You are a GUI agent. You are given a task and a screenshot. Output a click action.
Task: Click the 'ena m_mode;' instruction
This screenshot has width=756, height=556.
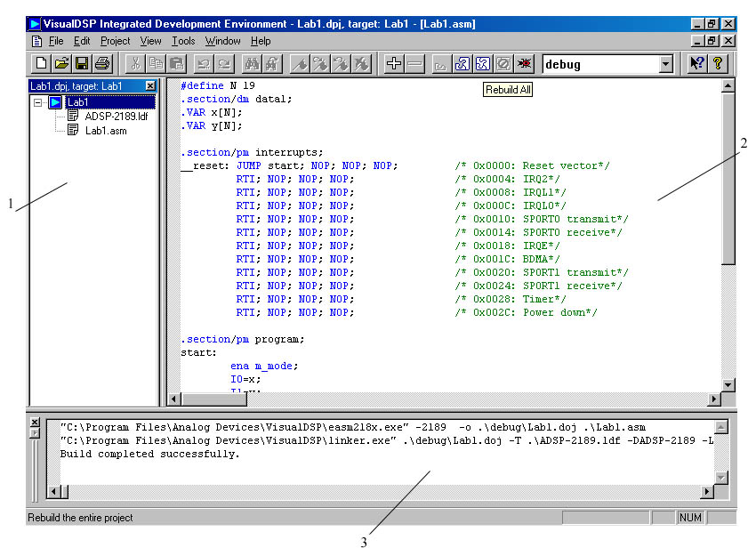[x=264, y=366]
